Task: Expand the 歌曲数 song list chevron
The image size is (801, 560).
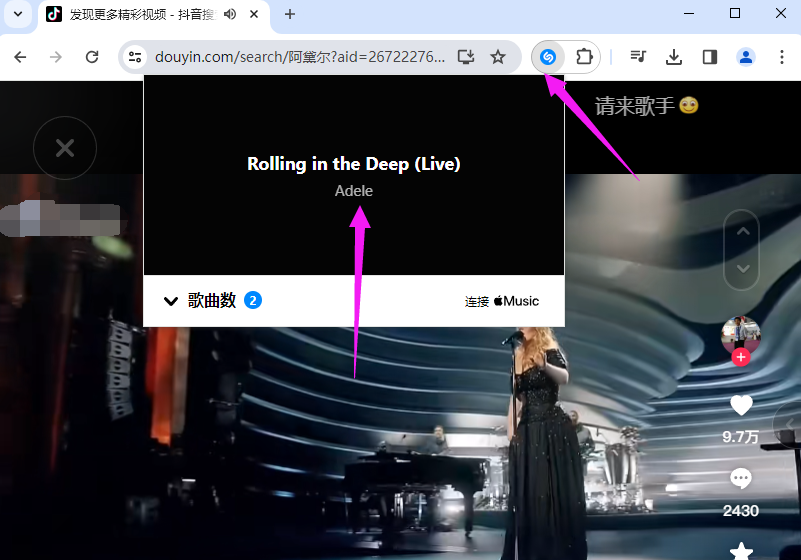Action: pos(171,301)
